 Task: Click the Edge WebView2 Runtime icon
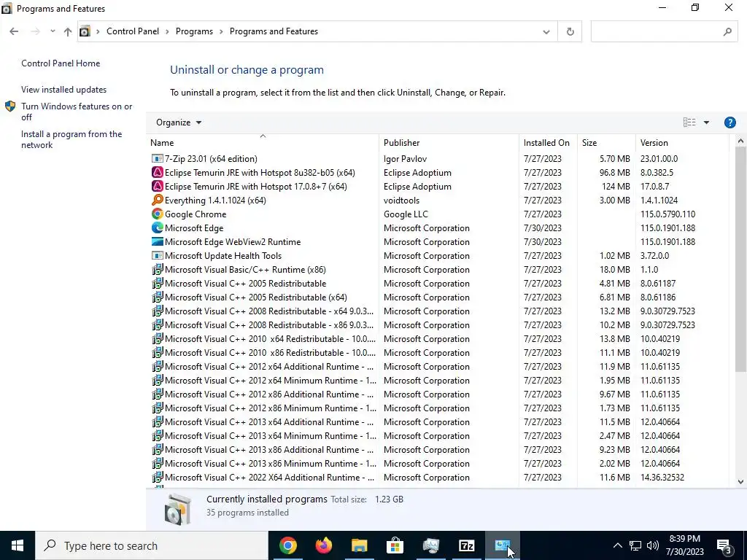tap(157, 241)
